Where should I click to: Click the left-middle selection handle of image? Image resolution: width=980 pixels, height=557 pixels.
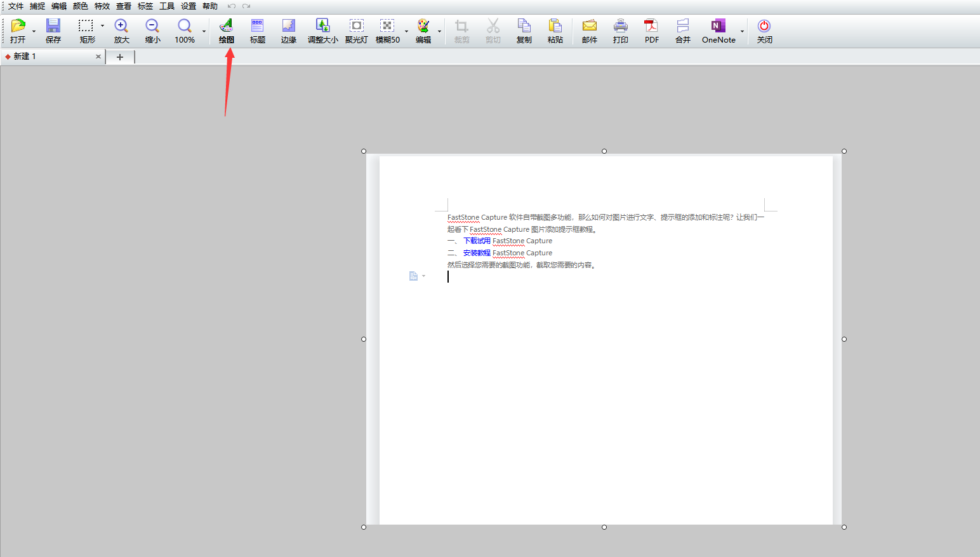click(364, 339)
